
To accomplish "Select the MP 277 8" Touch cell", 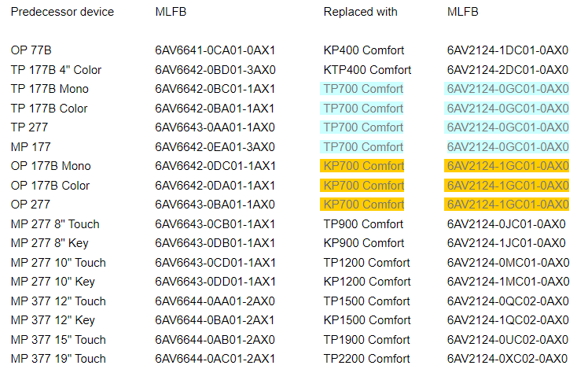I will [55, 224].
